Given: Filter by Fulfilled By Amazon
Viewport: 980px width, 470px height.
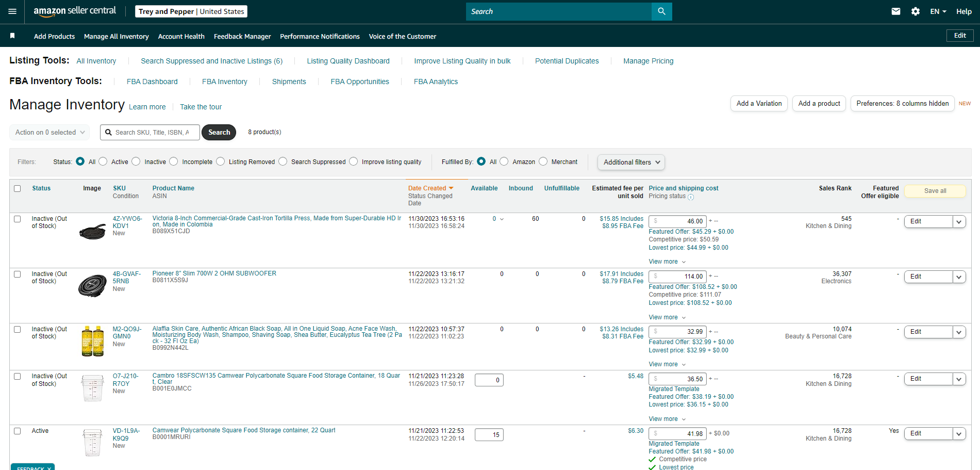Looking at the screenshot, I should click(504, 161).
